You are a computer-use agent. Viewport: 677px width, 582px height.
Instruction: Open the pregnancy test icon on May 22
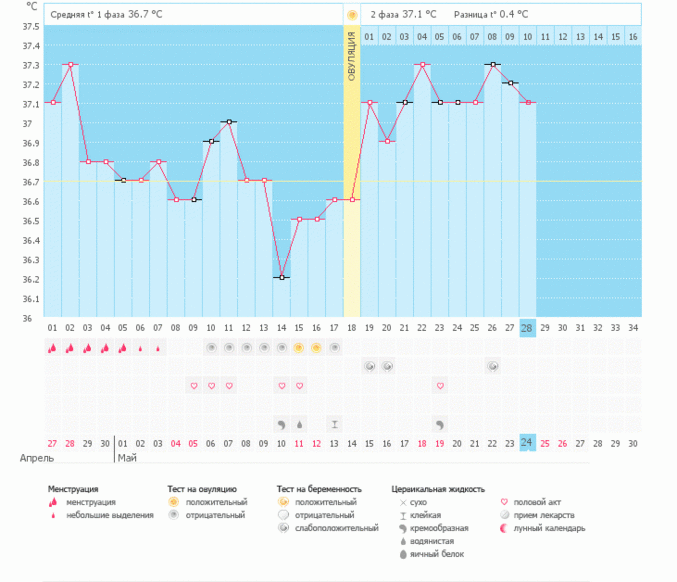point(493,367)
